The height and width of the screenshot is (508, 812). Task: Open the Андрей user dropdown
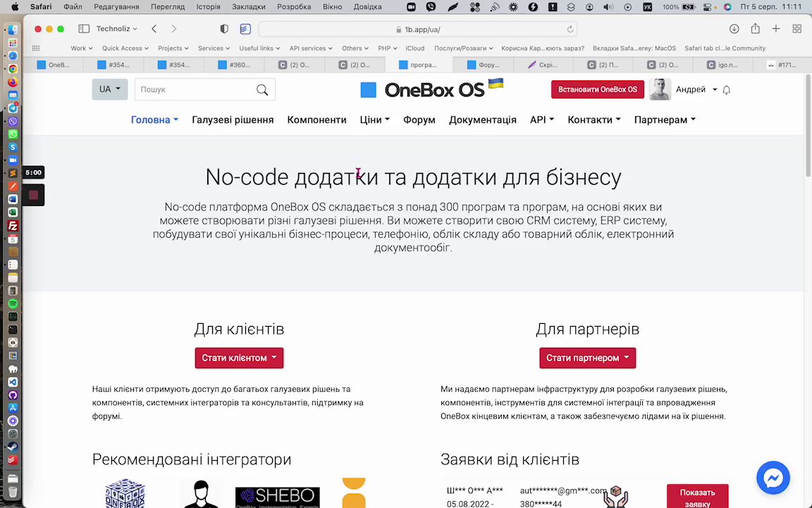(696, 90)
